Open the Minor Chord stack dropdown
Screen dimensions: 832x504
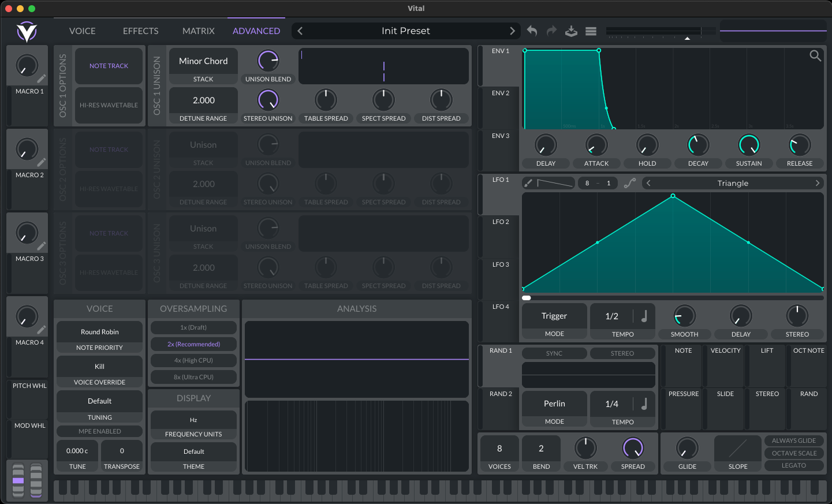click(203, 61)
